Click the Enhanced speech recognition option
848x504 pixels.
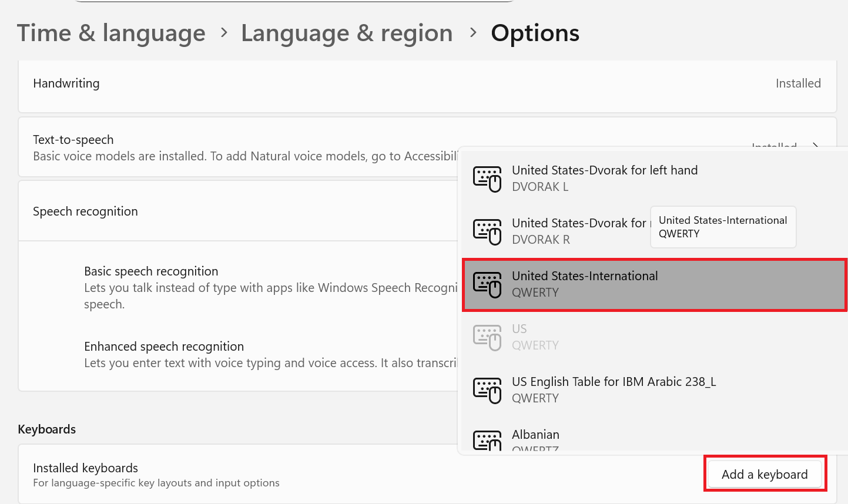pos(164,347)
